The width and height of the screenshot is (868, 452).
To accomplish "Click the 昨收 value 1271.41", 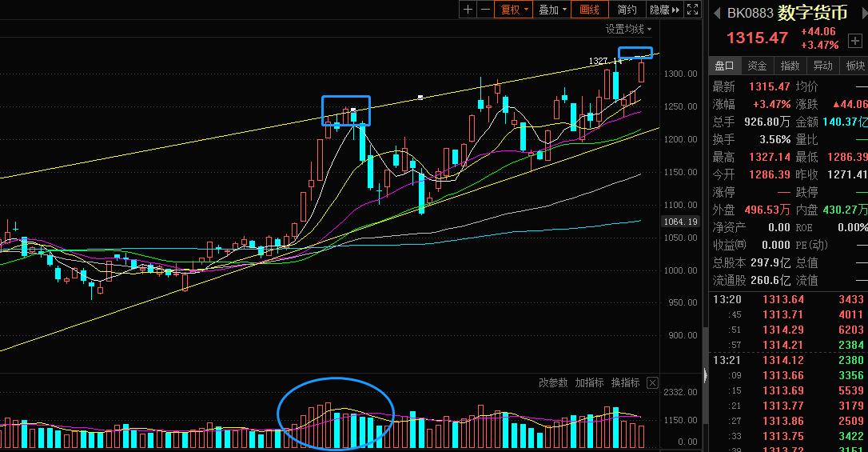I will (x=847, y=174).
